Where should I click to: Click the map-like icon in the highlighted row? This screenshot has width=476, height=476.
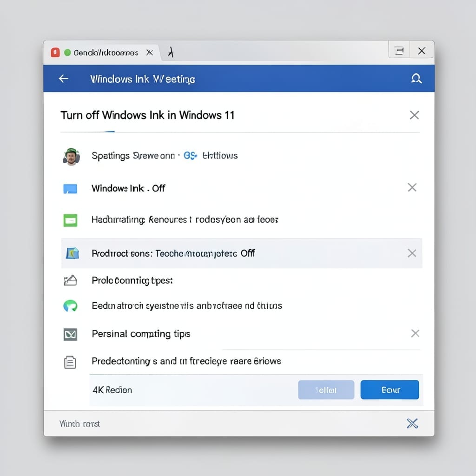click(x=72, y=253)
